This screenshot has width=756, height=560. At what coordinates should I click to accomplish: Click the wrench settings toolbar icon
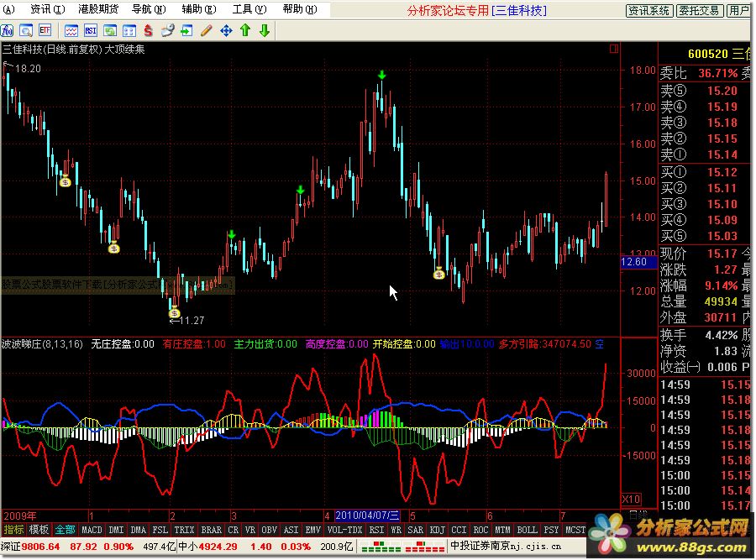[168, 31]
